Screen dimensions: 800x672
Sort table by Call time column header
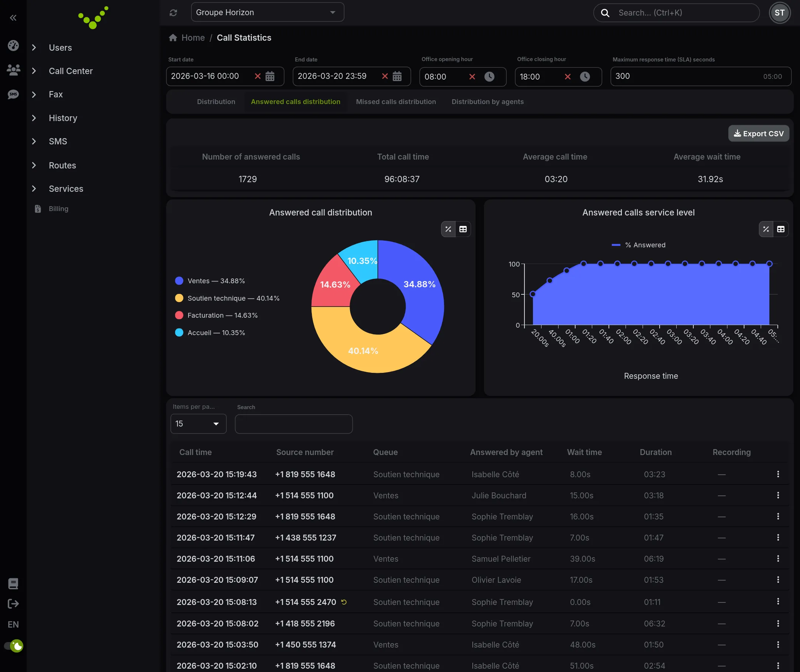(x=196, y=452)
